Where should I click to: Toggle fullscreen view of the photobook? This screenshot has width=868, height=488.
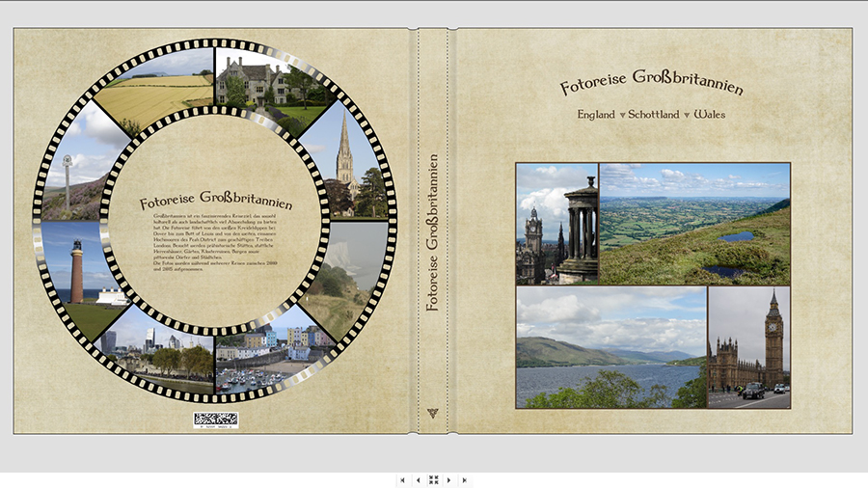click(433, 480)
